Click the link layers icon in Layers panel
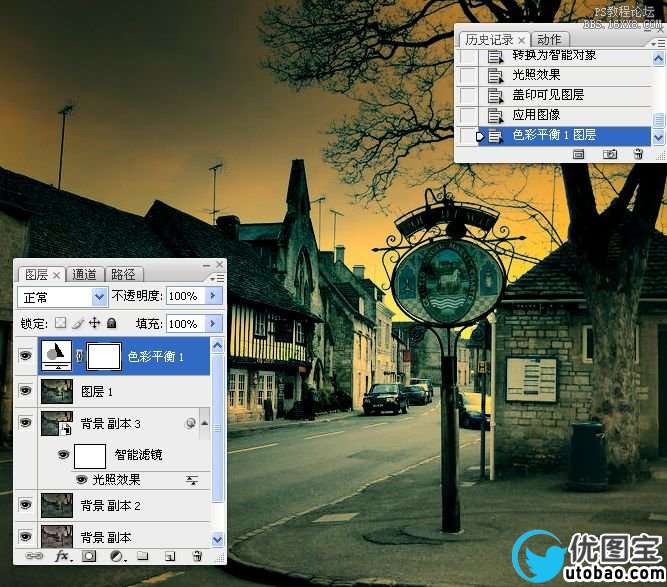Viewport: 667px width, 587px height. pos(34,555)
